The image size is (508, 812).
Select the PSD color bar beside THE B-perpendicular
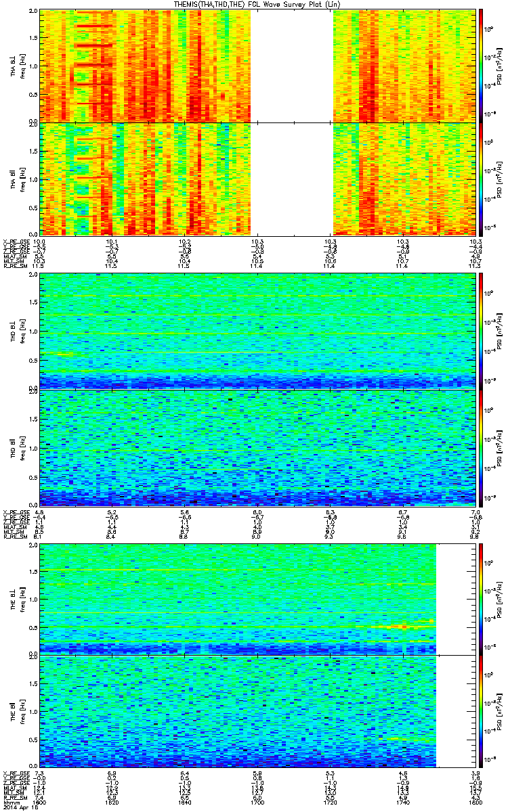[482, 598]
